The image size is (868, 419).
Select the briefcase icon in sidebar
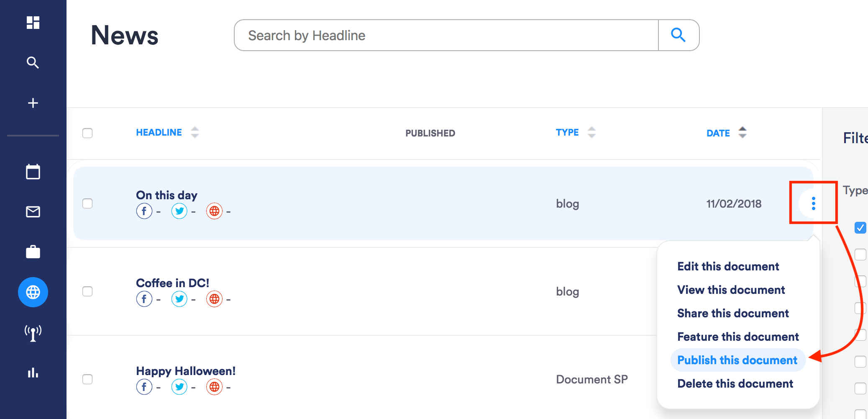click(x=33, y=252)
